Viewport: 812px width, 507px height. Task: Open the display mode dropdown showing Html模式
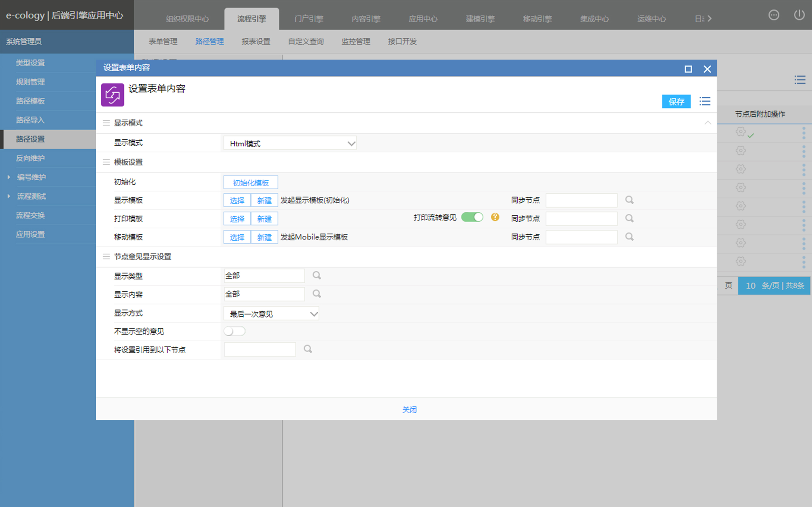(x=290, y=144)
